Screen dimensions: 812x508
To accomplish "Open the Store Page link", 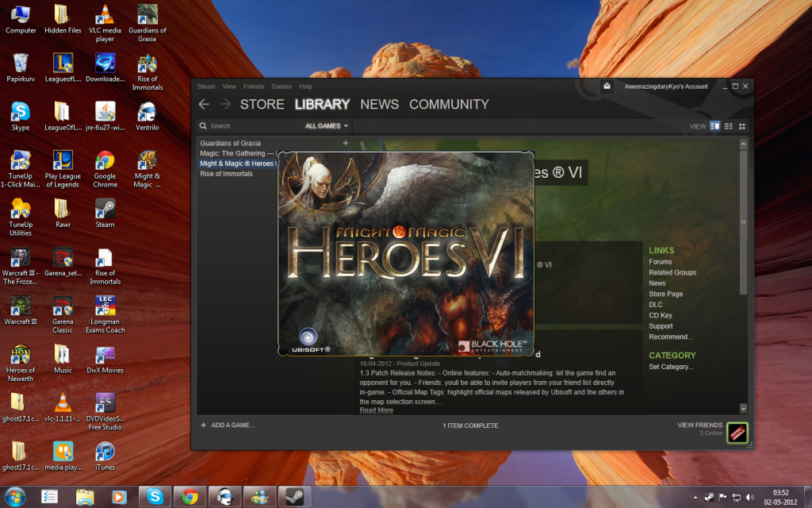I will (x=666, y=294).
